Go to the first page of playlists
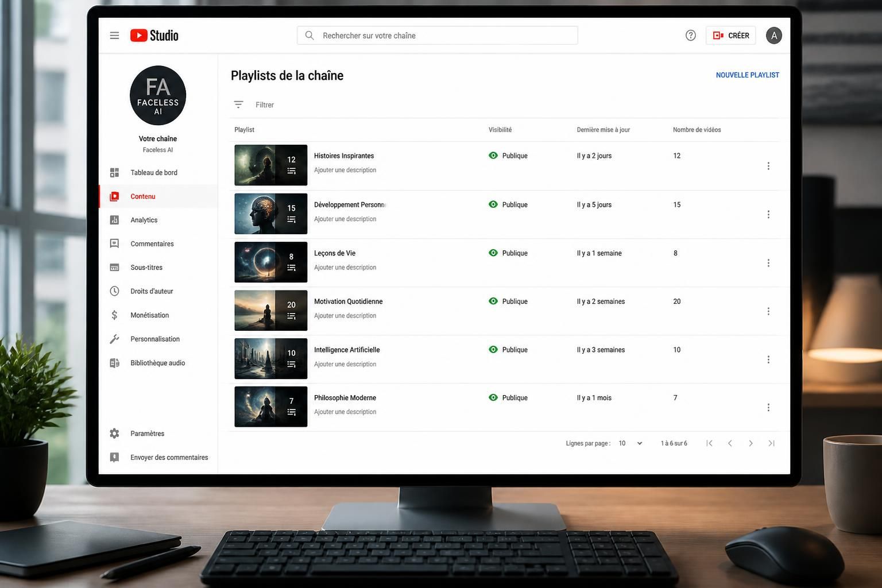 click(x=709, y=443)
